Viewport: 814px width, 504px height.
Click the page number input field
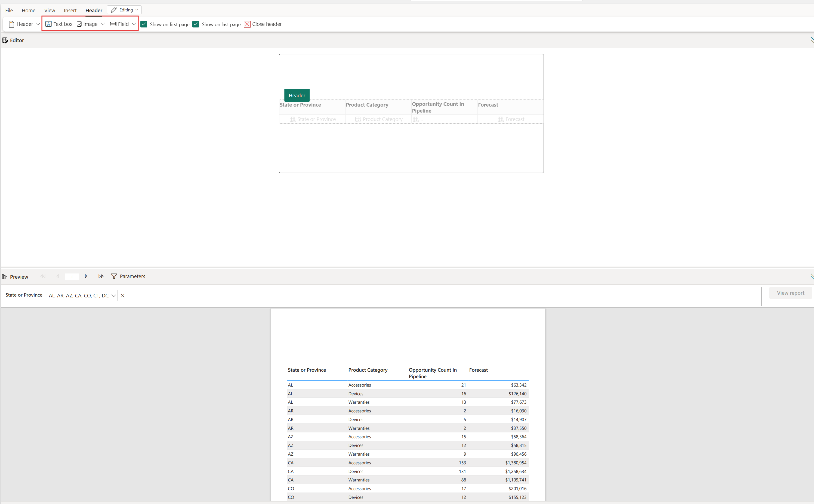coord(72,276)
